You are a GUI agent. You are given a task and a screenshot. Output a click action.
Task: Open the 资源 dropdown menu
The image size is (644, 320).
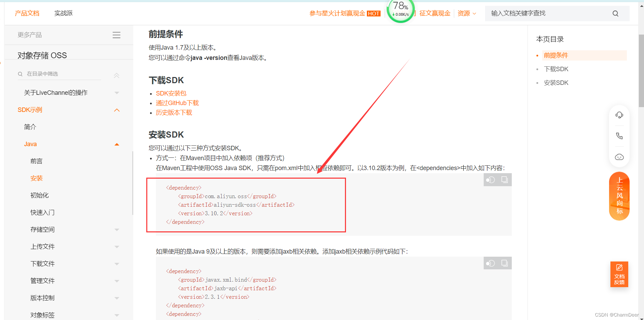pyautogui.click(x=467, y=13)
